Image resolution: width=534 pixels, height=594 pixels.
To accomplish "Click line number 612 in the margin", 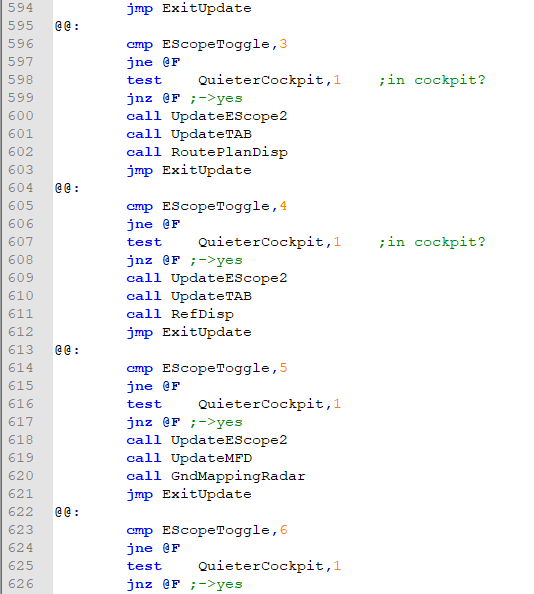I will click(20, 332).
